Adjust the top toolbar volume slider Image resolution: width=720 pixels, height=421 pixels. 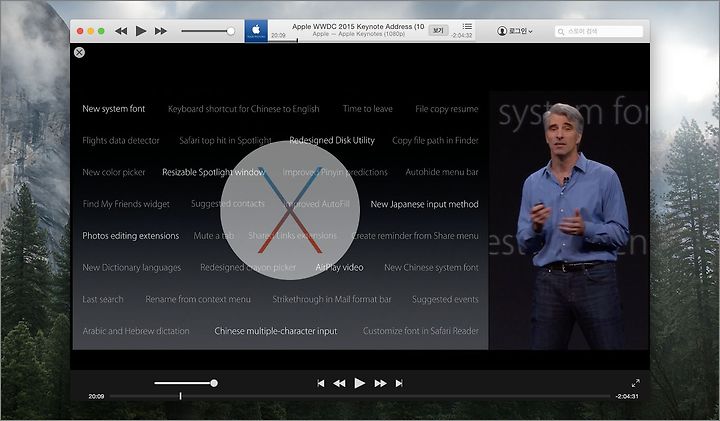pos(208,31)
